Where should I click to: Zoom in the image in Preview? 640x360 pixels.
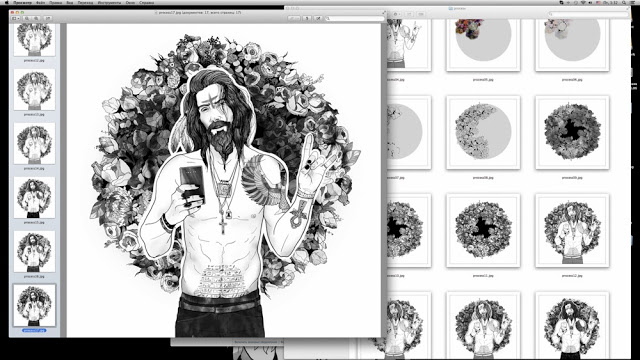click(x=36, y=18)
